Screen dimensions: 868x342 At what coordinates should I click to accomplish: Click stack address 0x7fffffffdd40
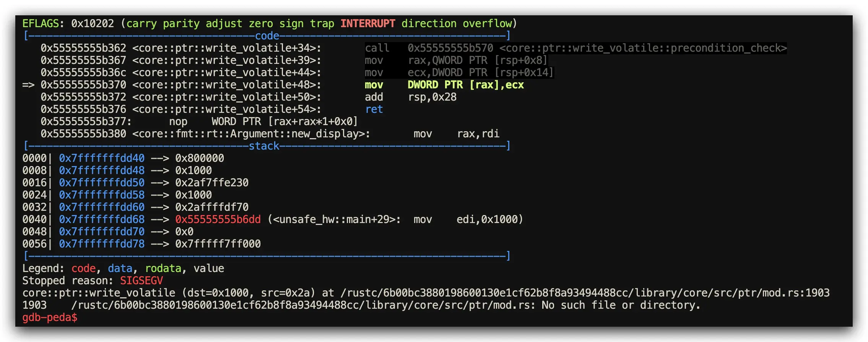(x=102, y=158)
